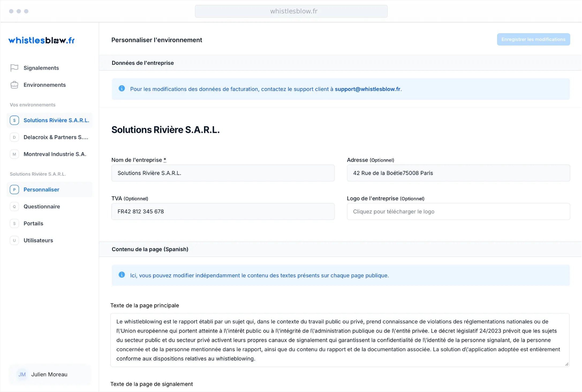
Task: Click the info icon in billing notice
Action: [x=122, y=88]
